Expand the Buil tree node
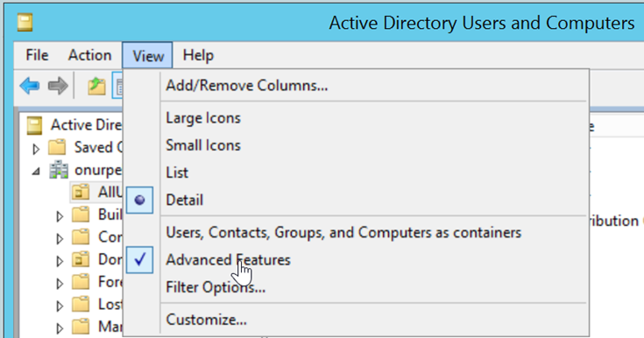The width and height of the screenshot is (644, 338). [x=60, y=216]
